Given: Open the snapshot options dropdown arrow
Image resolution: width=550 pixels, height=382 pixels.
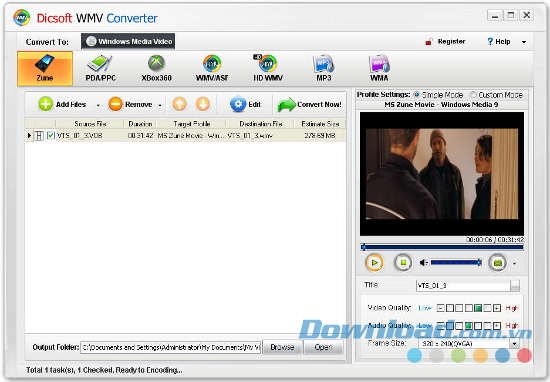Looking at the screenshot, I should [x=514, y=263].
